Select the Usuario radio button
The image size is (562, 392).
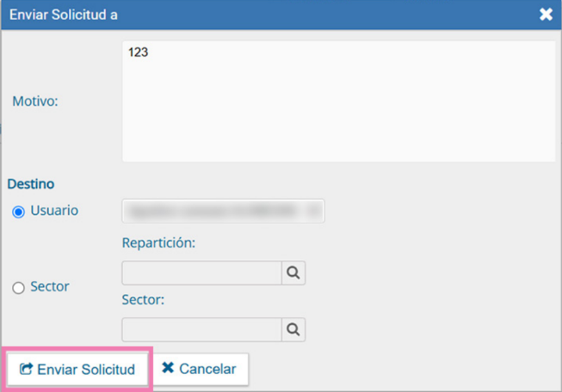[x=19, y=212]
